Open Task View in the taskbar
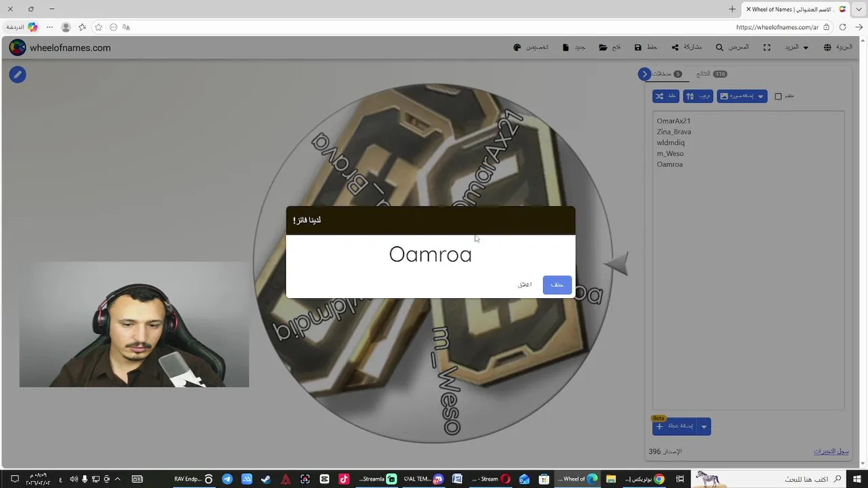 tap(679, 479)
